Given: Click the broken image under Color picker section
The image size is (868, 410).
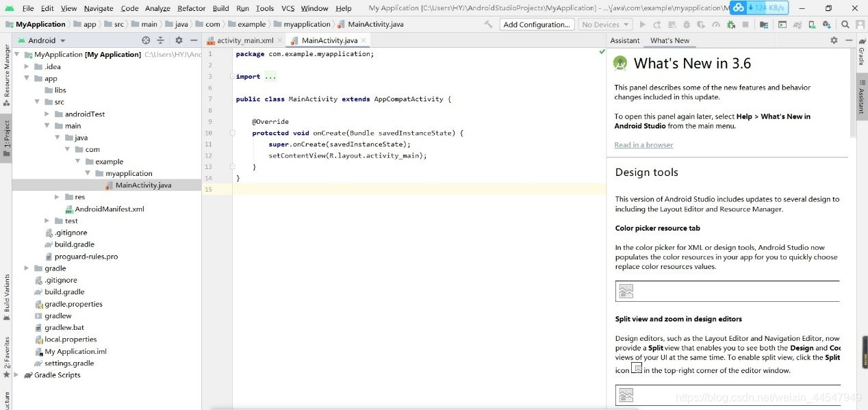Looking at the screenshot, I should point(626,291).
